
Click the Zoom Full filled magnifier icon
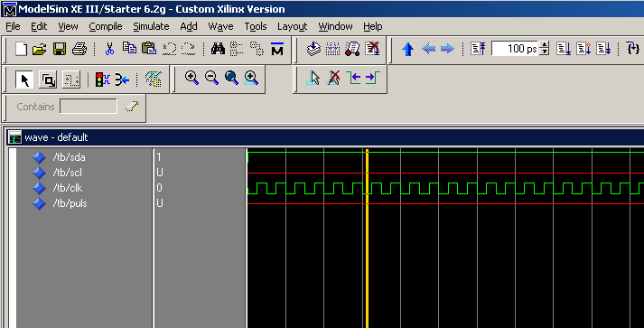231,78
